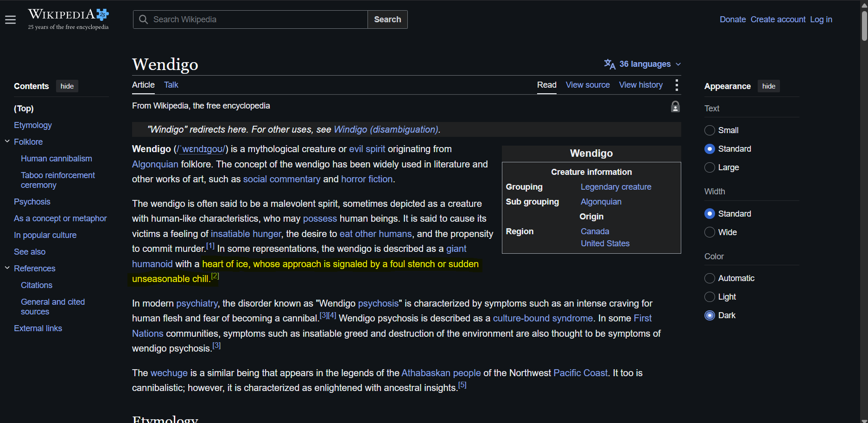868x423 pixels.
Task: Hide the Appearance panel
Action: click(769, 86)
